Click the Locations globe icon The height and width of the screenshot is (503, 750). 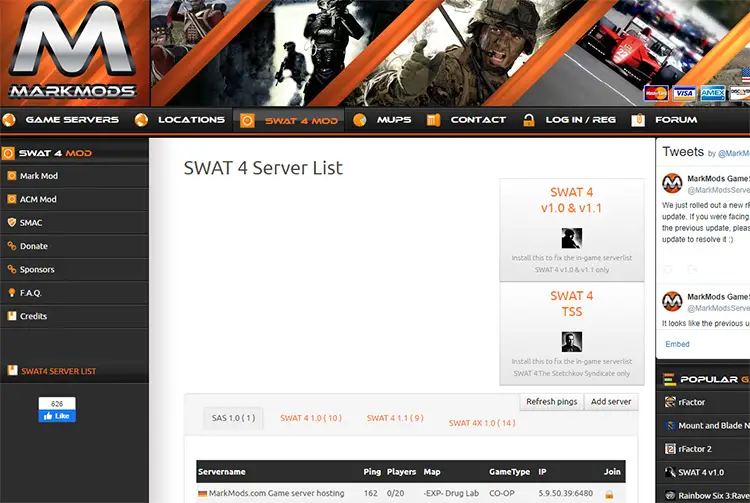pyautogui.click(x=141, y=120)
